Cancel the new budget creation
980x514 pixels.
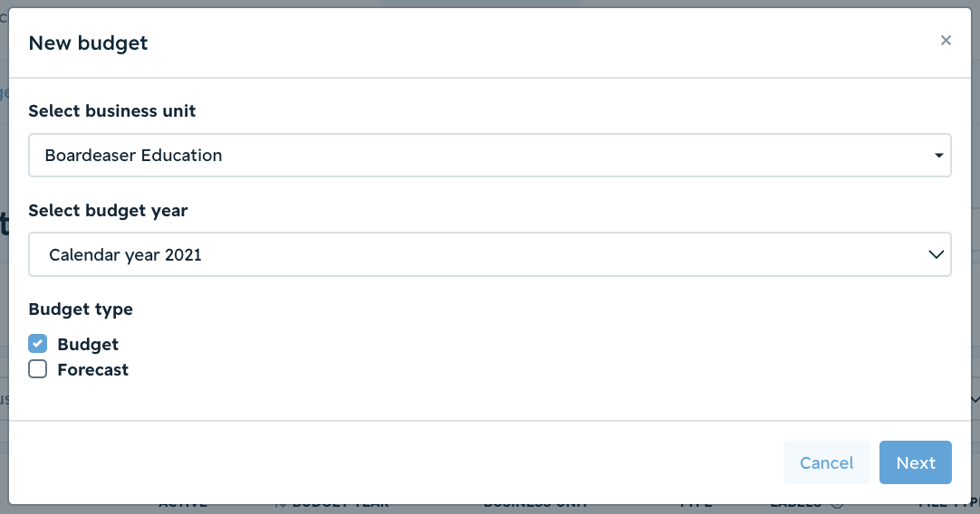pos(826,462)
